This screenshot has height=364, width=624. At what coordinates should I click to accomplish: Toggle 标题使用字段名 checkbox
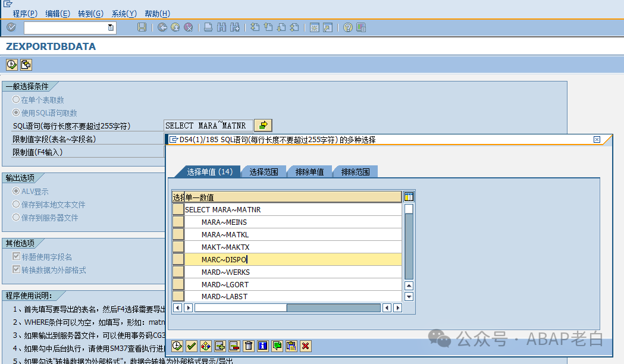[16, 256]
